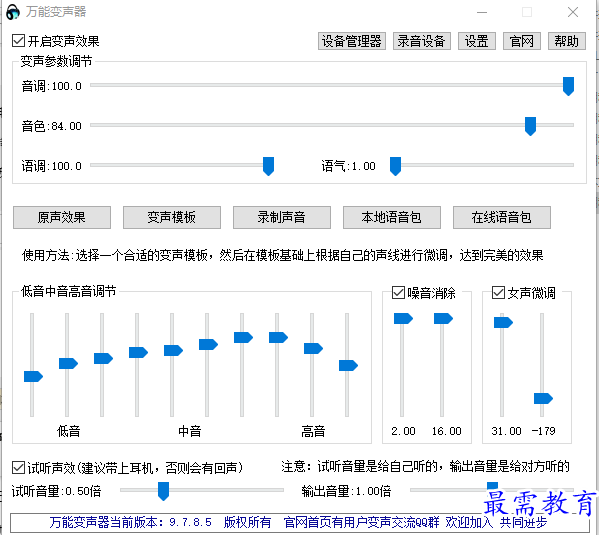Viewport: 605px width, 535px height.
Task: Click the eighth equalizer band slider thumb
Action: [x=278, y=338]
